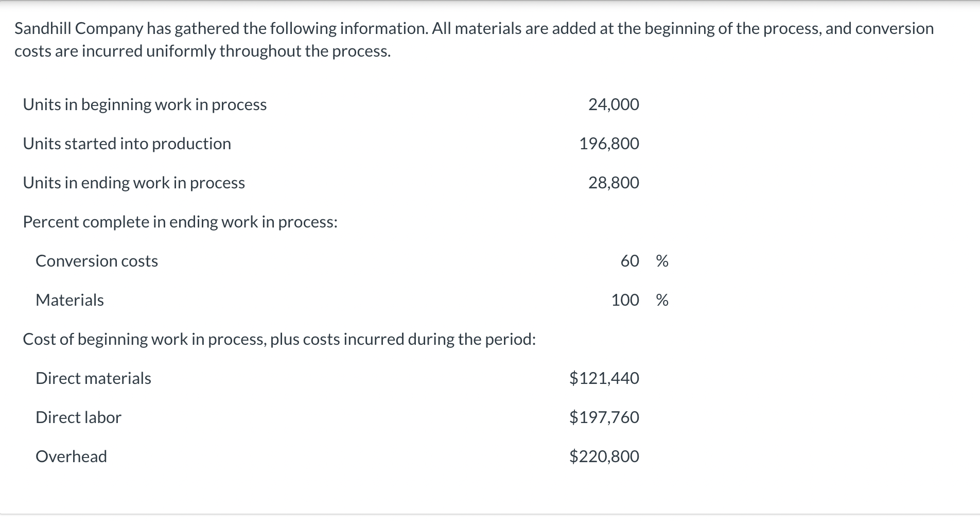
Task: Click the percent sign beside 100
Action: point(662,300)
